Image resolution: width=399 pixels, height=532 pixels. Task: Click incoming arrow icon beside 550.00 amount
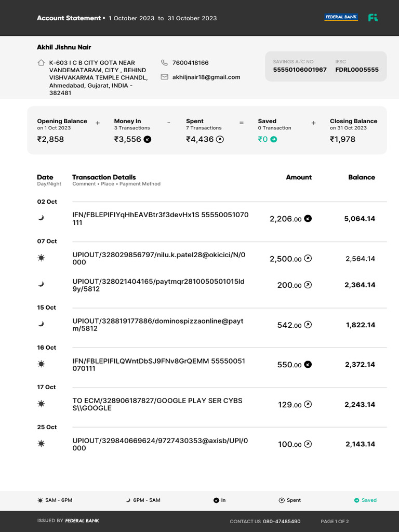pos(308,365)
